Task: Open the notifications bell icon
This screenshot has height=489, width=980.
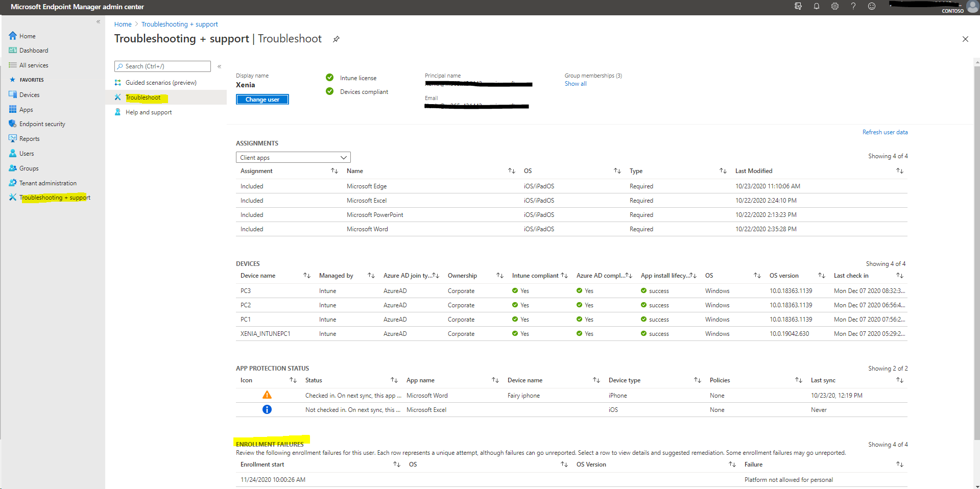Action: [816, 6]
